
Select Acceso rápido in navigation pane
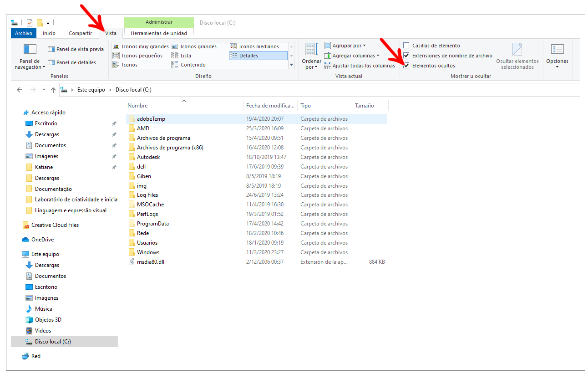48,113
